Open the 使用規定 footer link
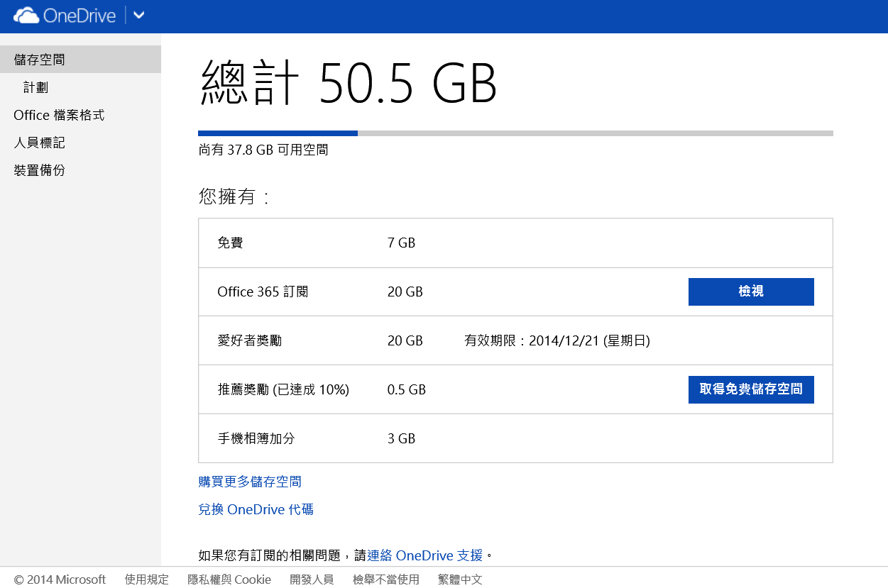 click(146, 579)
